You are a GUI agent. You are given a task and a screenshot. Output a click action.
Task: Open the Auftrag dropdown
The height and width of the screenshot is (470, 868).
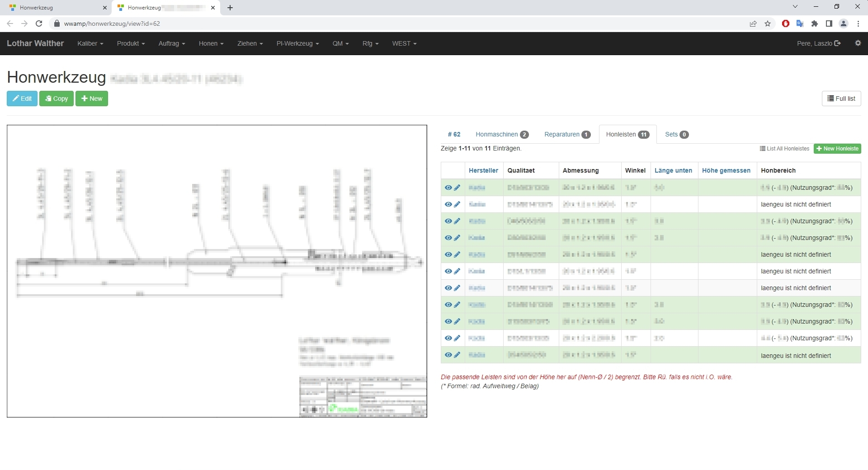pos(172,43)
